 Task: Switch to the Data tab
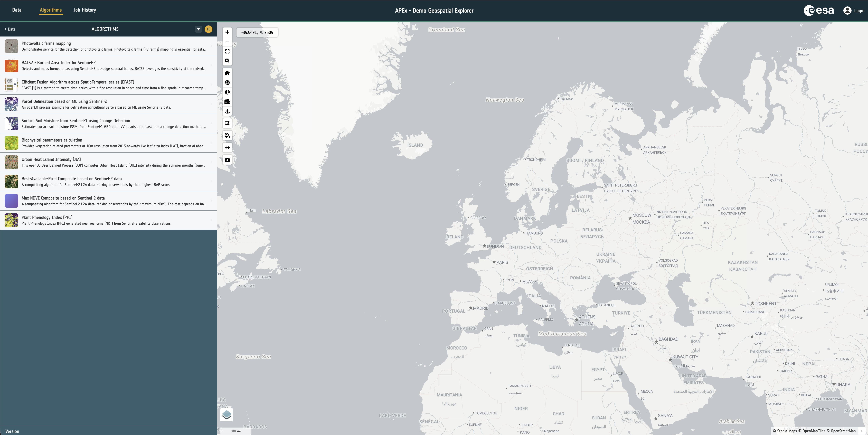coord(17,10)
